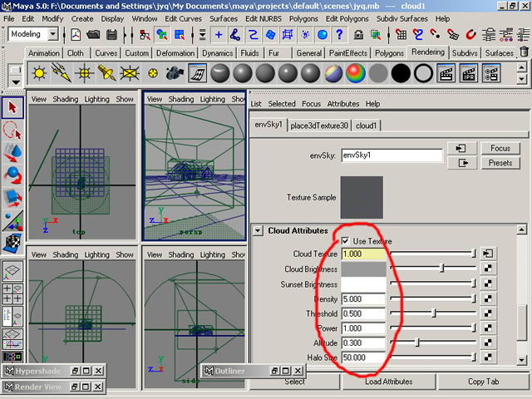532x399 pixels.
Task: Open Shading menu in top view panel
Action: 65,99
